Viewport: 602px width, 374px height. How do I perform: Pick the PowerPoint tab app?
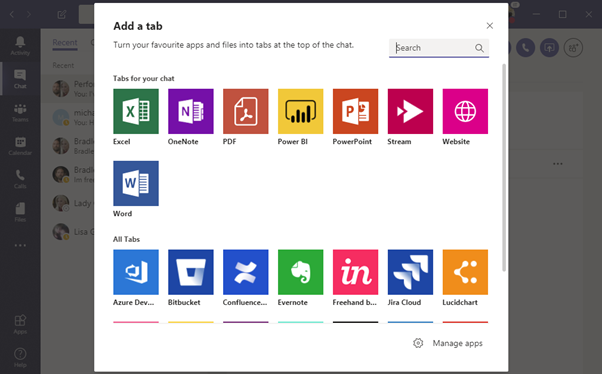[x=355, y=111]
